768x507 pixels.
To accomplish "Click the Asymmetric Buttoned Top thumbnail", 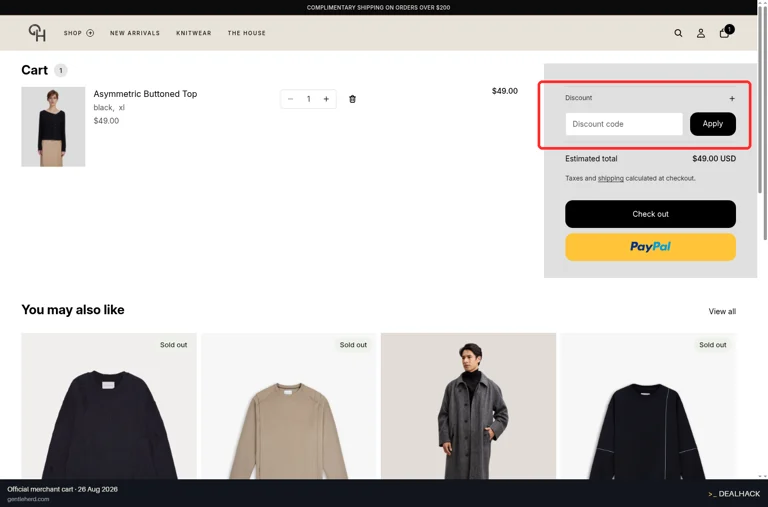I will [x=53, y=127].
